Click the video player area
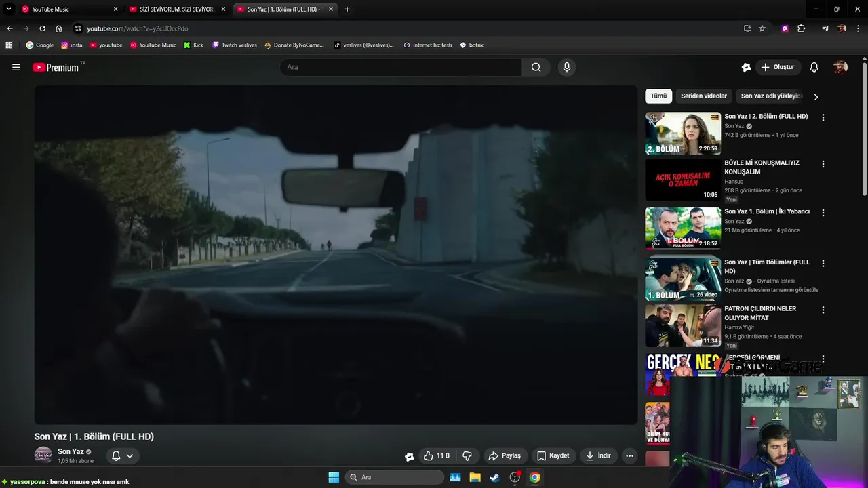Image resolution: width=868 pixels, height=488 pixels. [x=336, y=255]
